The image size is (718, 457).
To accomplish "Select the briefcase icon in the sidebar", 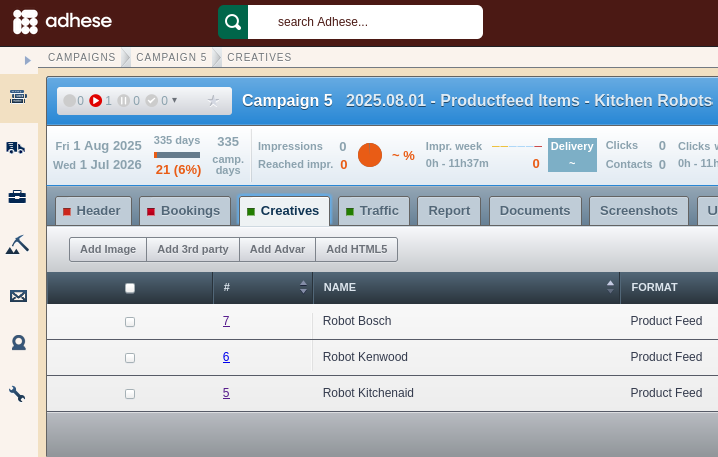I will coord(17,196).
